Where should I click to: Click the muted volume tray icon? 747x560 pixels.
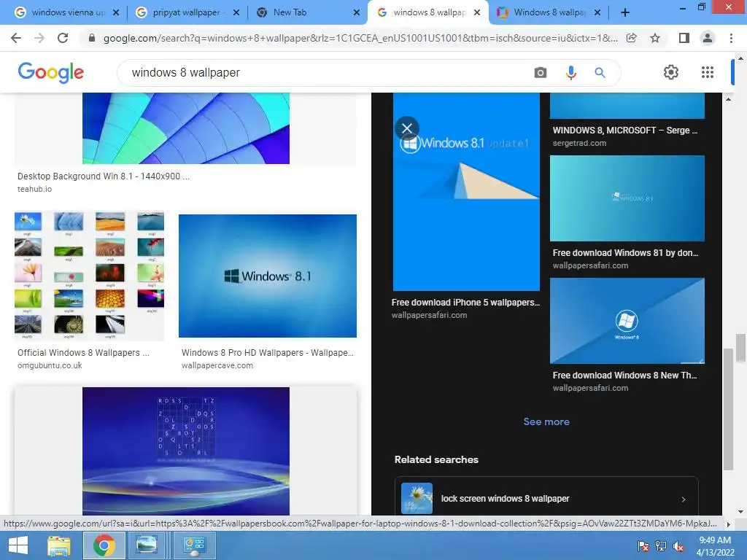[x=678, y=546]
